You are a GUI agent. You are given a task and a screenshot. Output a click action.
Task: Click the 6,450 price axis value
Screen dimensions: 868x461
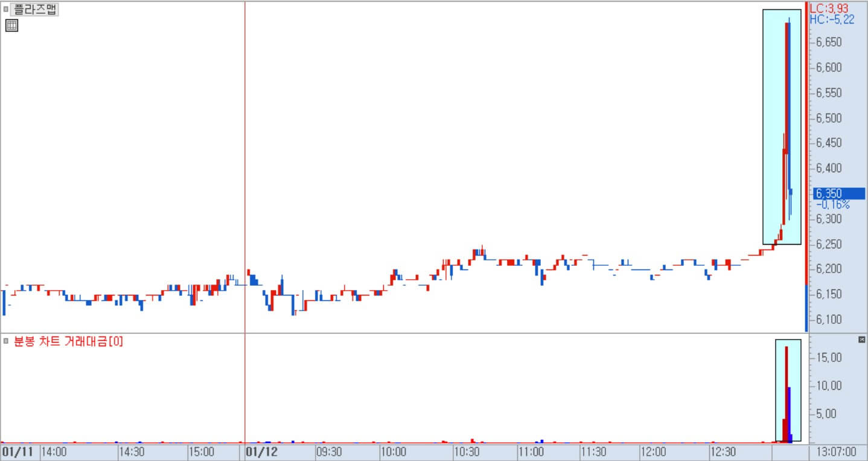[829, 143]
